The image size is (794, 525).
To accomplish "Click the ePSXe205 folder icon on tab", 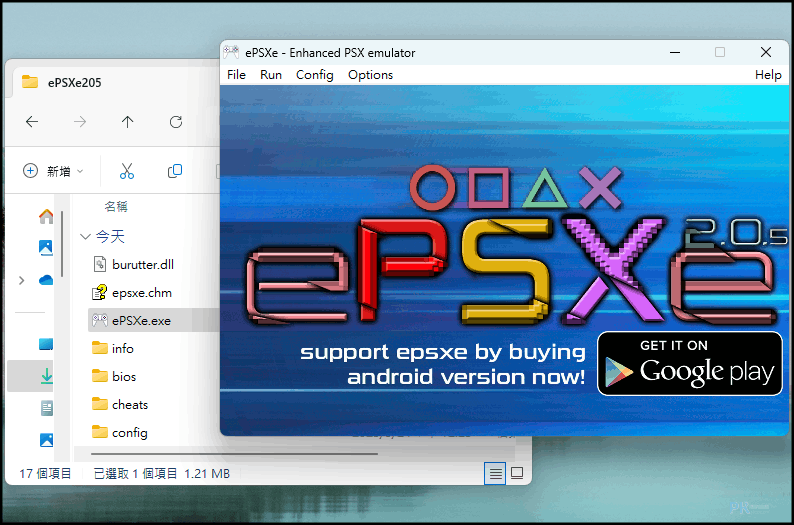I will click(30, 82).
